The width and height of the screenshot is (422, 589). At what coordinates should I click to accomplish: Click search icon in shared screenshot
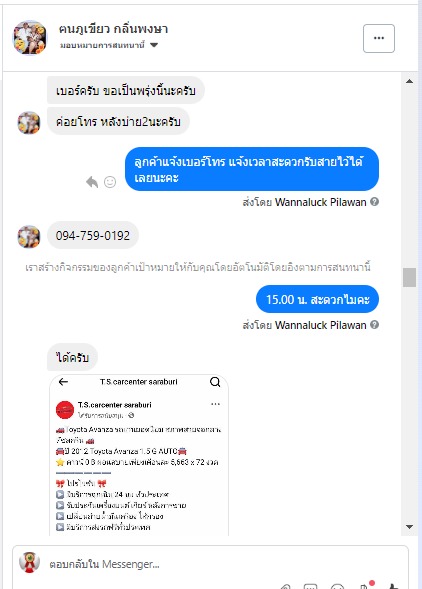(x=215, y=382)
